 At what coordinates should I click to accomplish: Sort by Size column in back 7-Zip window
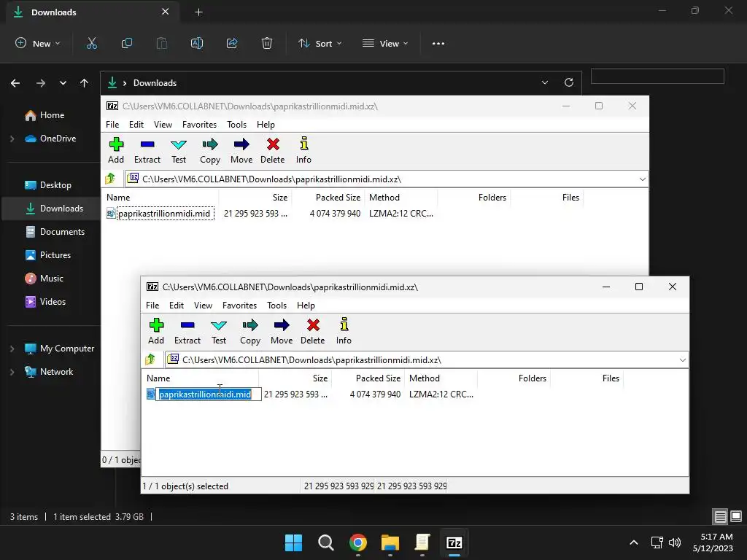pyautogui.click(x=255, y=197)
